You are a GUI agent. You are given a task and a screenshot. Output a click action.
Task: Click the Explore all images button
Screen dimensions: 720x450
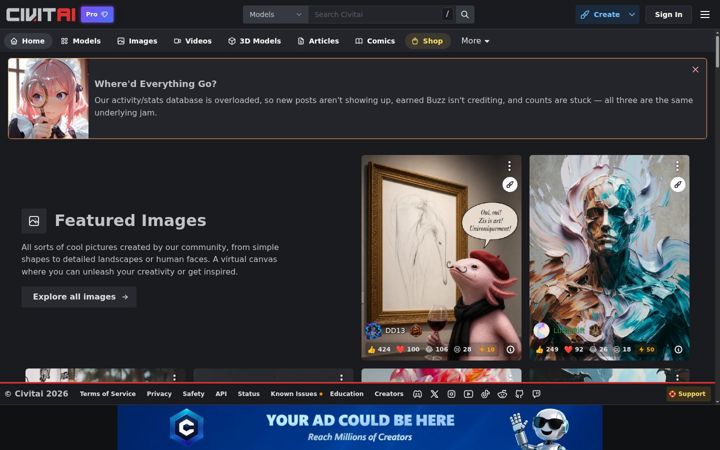point(79,297)
